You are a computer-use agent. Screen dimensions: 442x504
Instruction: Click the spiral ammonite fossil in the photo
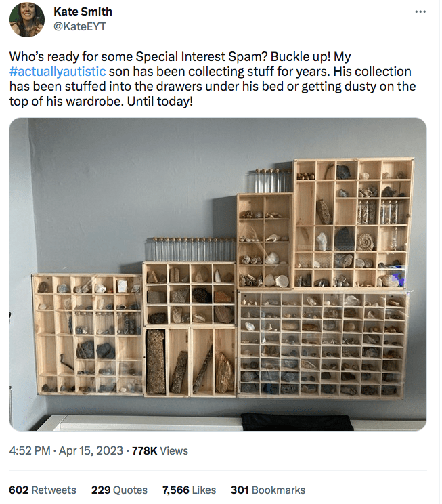366,242
